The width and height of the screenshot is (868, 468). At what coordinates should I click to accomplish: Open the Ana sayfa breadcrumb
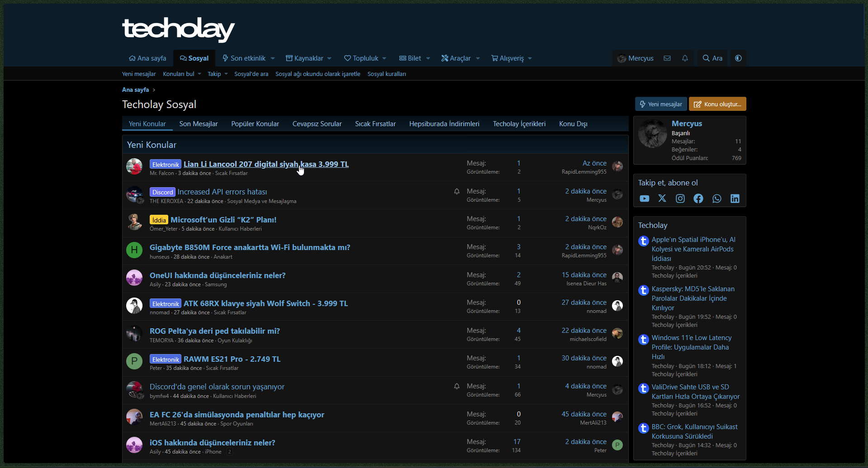[135, 90]
